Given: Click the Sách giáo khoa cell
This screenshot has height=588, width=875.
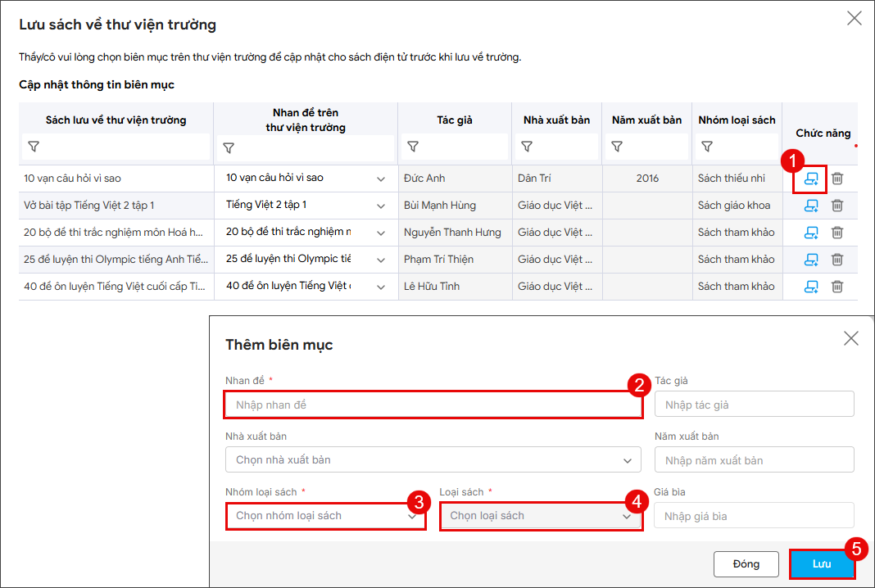Looking at the screenshot, I should [x=737, y=206].
